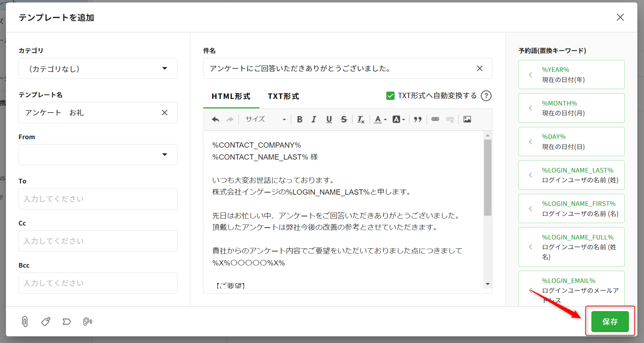Image resolution: width=644 pixels, height=343 pixels.
Task: Click the remove formatting icon
Action: (x=361, y=120)
